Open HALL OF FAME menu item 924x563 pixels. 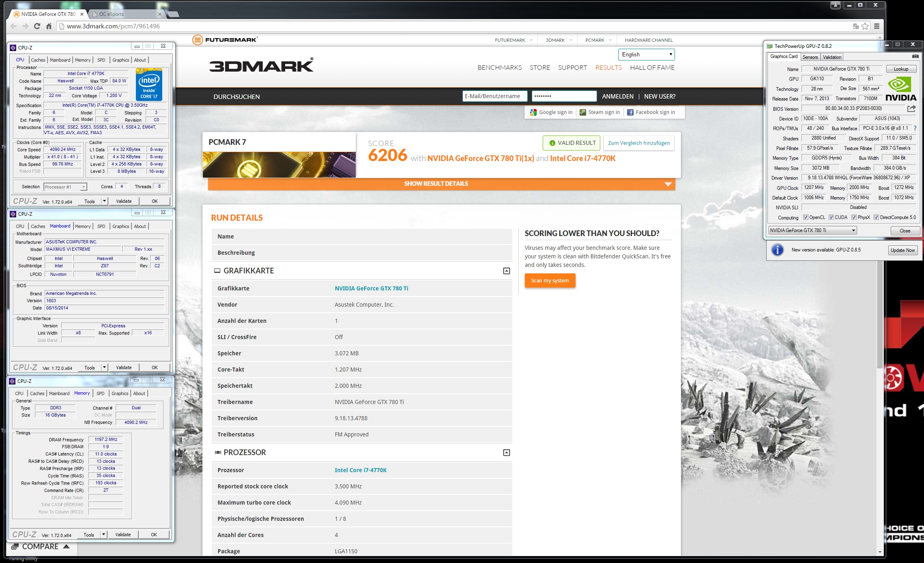click(652, 68)
